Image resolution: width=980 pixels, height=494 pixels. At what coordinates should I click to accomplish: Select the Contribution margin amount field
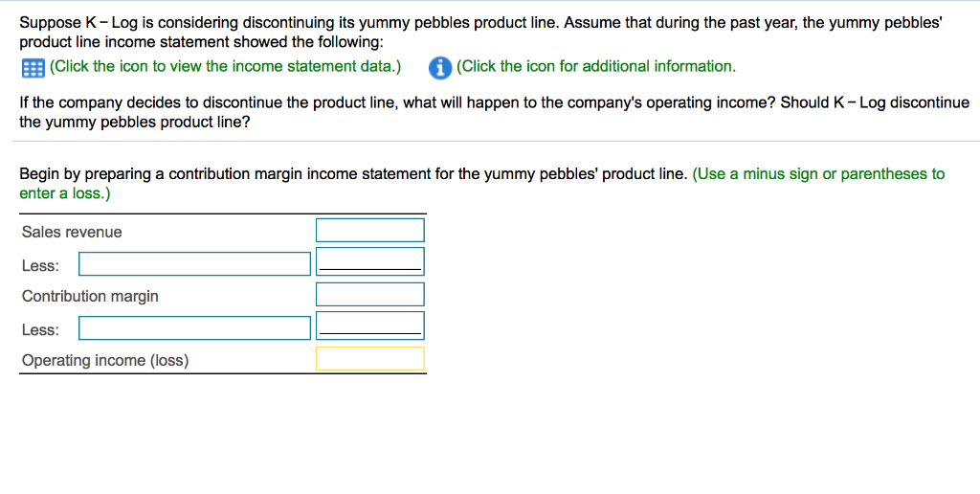point(370,295)
